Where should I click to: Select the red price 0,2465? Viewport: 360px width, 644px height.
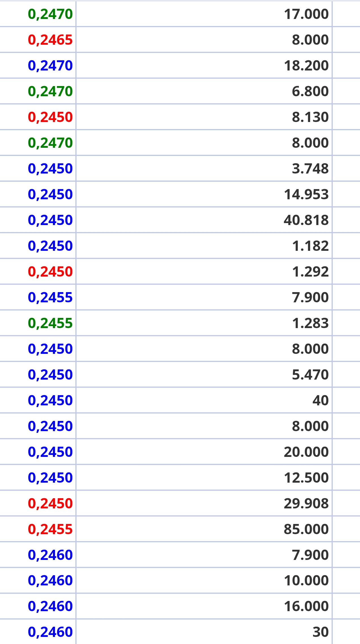50,40
